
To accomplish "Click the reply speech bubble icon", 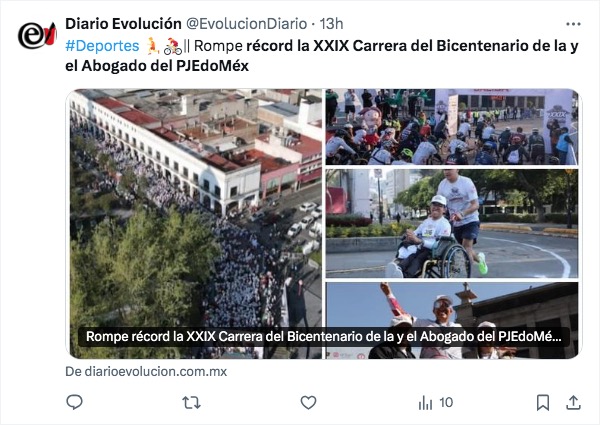I will click(75, 402).
